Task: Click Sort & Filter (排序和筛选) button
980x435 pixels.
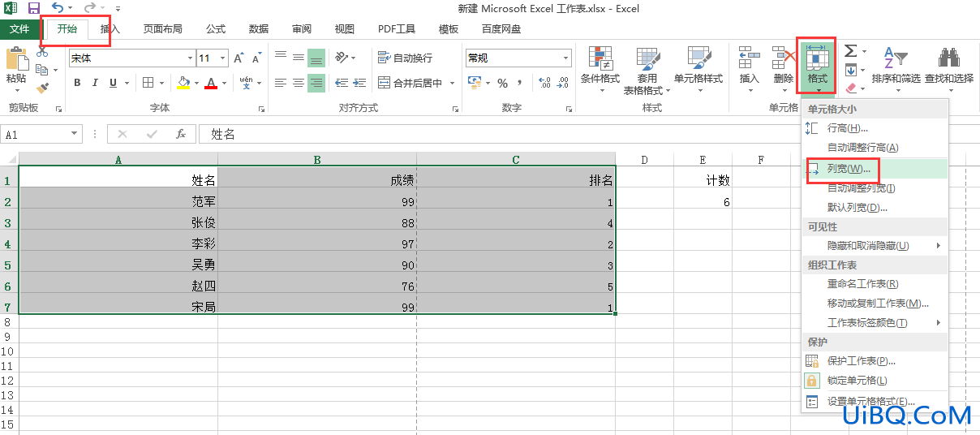Action: point(896,67)
